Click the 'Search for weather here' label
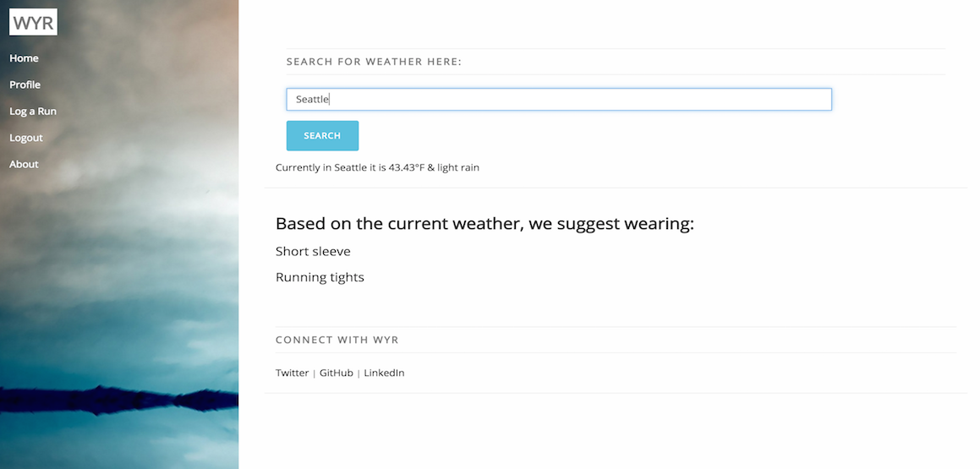This screenshot has height=469, width=980. click(x=374, y=62)
